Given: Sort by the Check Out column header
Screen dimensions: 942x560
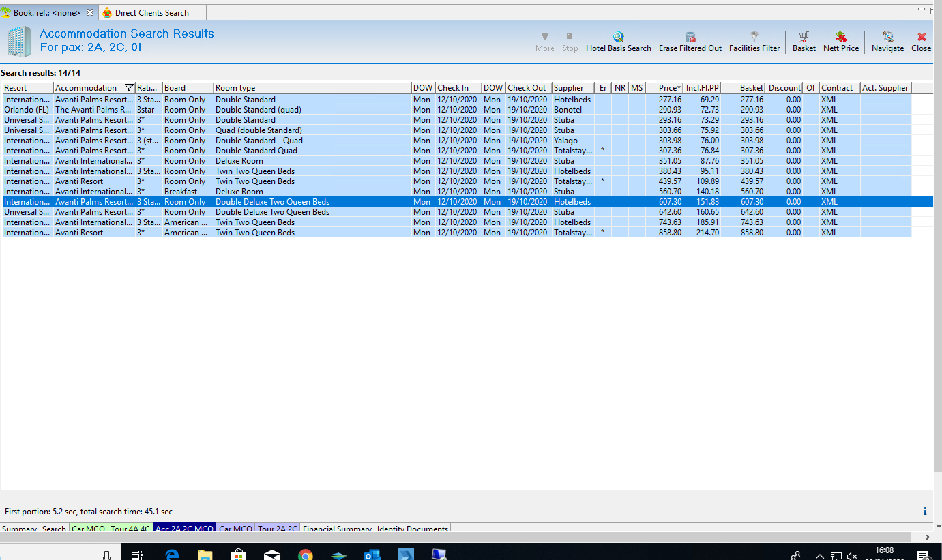Looking at the screenshot, I should (x=528, y=88).
